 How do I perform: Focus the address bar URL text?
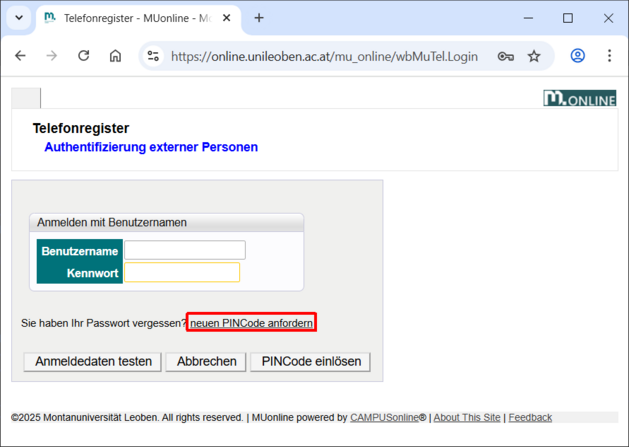(324, 57)
